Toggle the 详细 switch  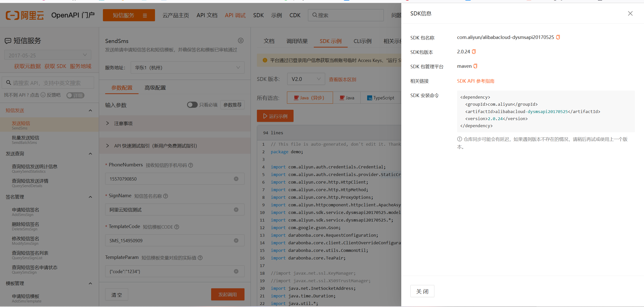(75, 95)
